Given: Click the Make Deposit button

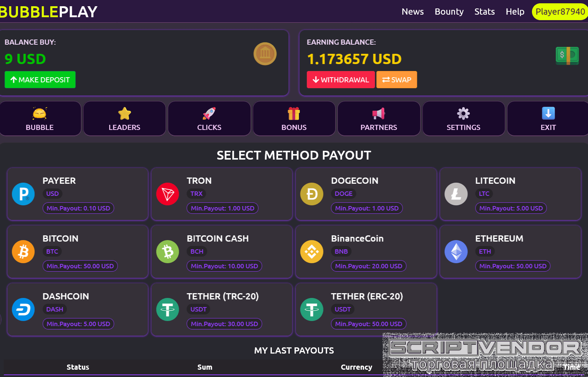Looking at the screenshot, I should point(40,80).
